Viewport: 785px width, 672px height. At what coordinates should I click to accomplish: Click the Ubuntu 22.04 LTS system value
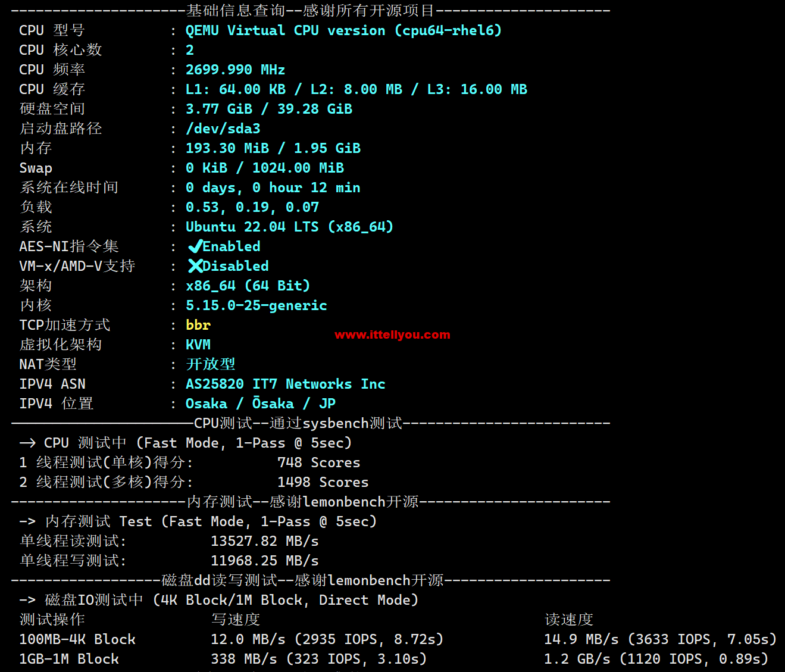click(x=289, y=227)
